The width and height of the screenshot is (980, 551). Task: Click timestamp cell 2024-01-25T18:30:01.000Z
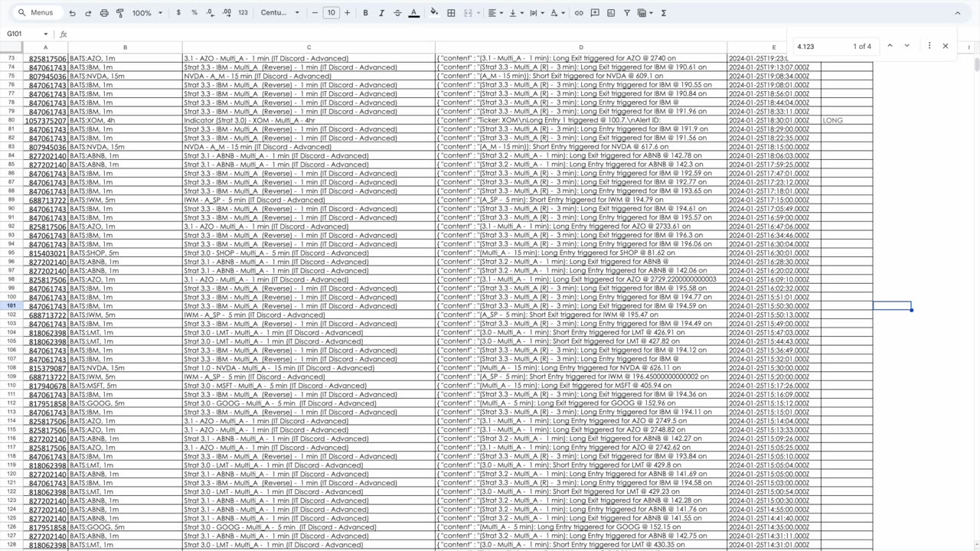[x=773, y=120]
